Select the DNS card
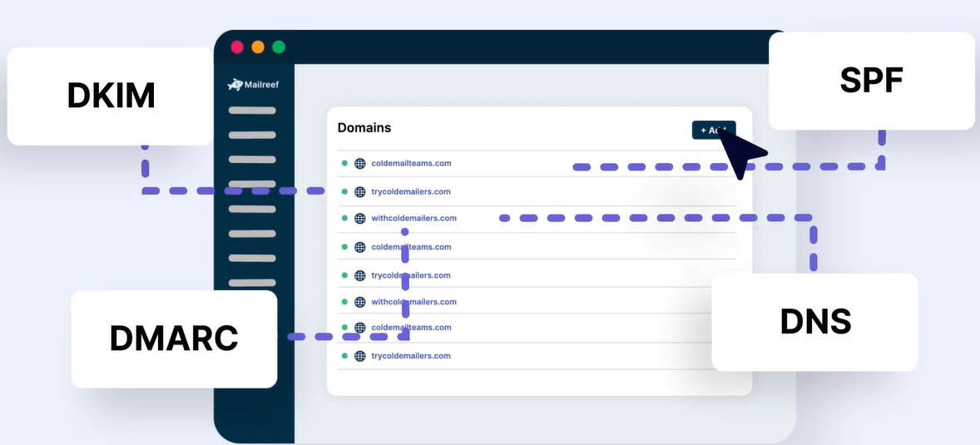 [815, 322]
